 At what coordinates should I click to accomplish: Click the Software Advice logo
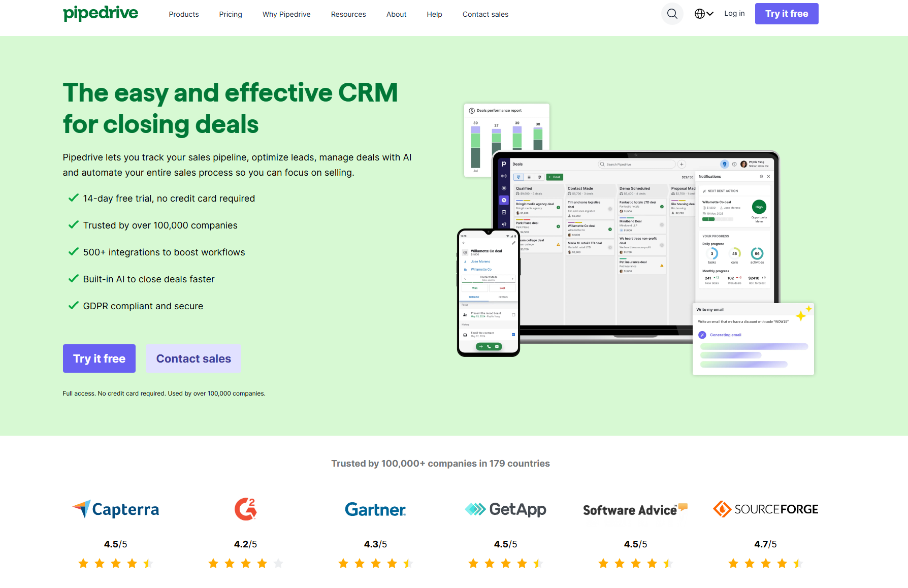[635, 509]
